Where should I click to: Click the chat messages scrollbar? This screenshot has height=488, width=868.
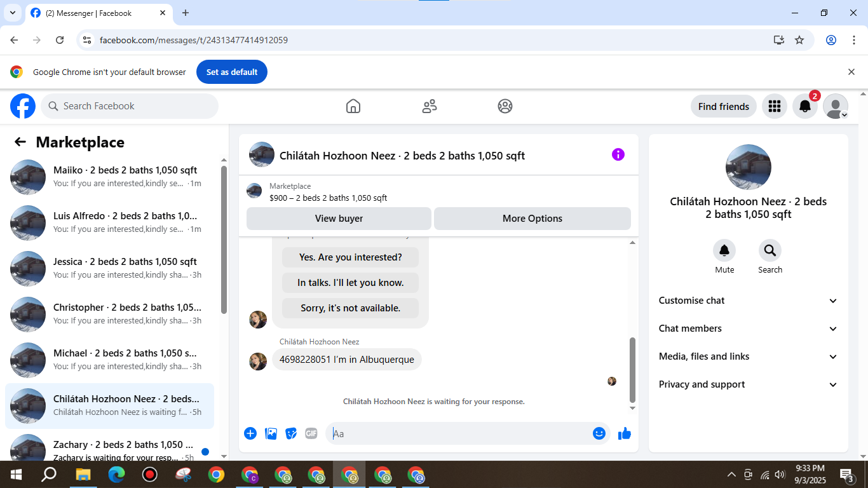point(632,369)
